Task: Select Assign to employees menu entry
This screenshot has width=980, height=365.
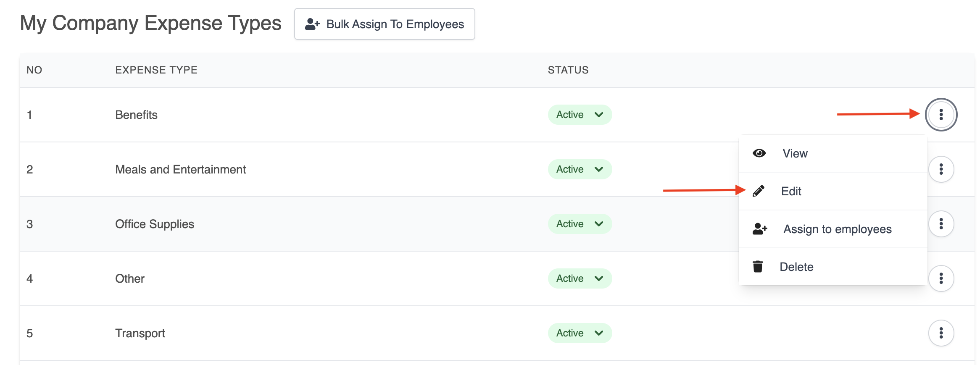Action: tap(833, 229)
